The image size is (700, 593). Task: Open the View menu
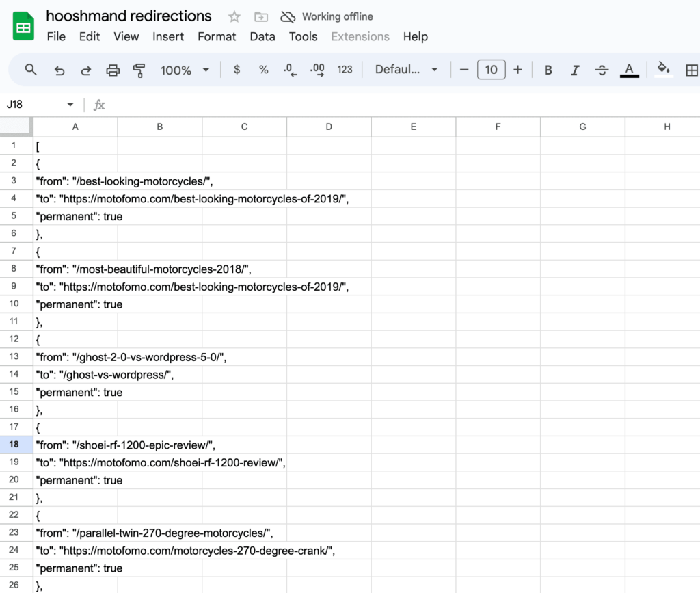tap(126, 37)
